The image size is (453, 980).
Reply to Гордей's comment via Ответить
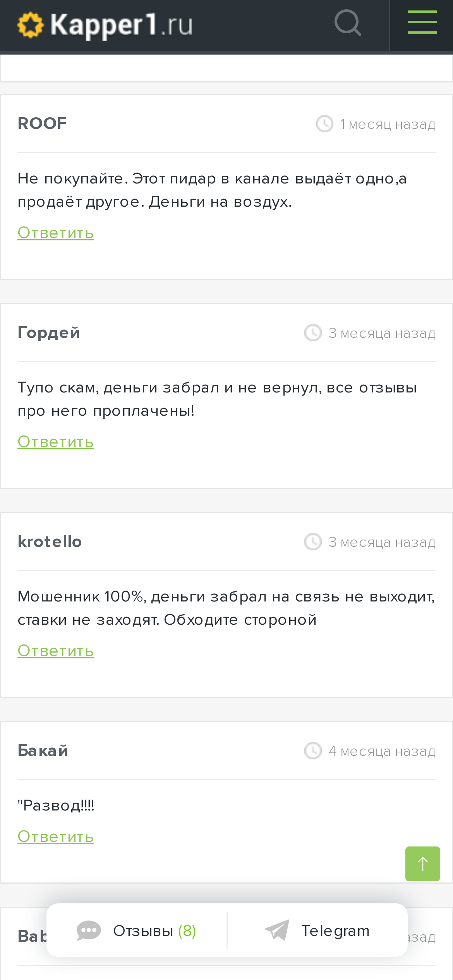point(56,442)
